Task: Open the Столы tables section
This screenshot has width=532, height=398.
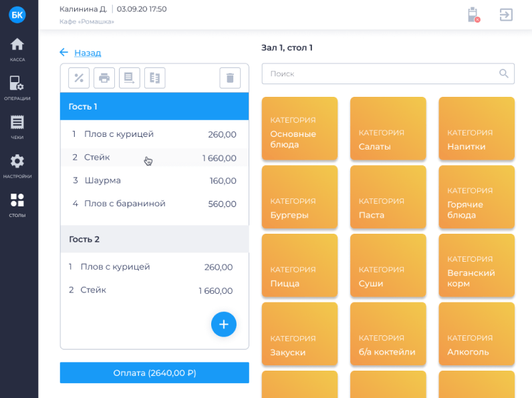Action: [17, 205]
